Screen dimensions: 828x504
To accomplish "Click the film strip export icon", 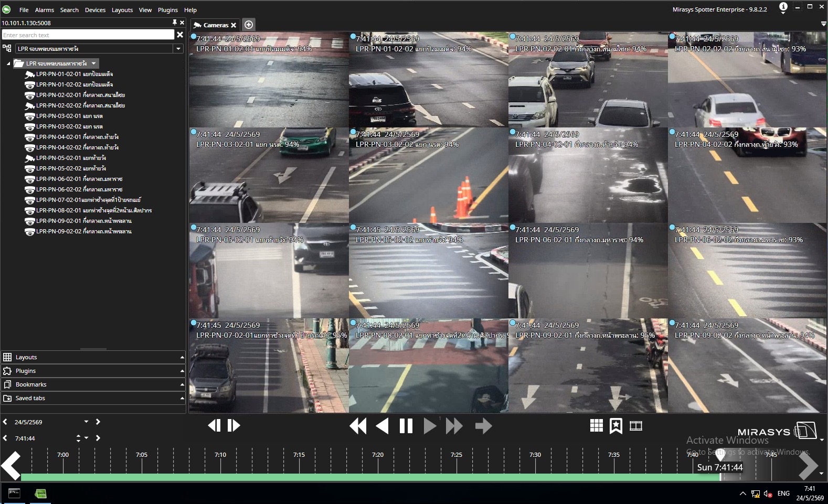I will [636, 426].
